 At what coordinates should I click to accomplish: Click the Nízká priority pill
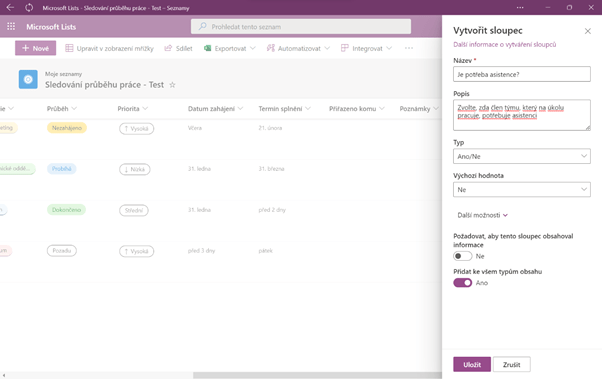134,169
